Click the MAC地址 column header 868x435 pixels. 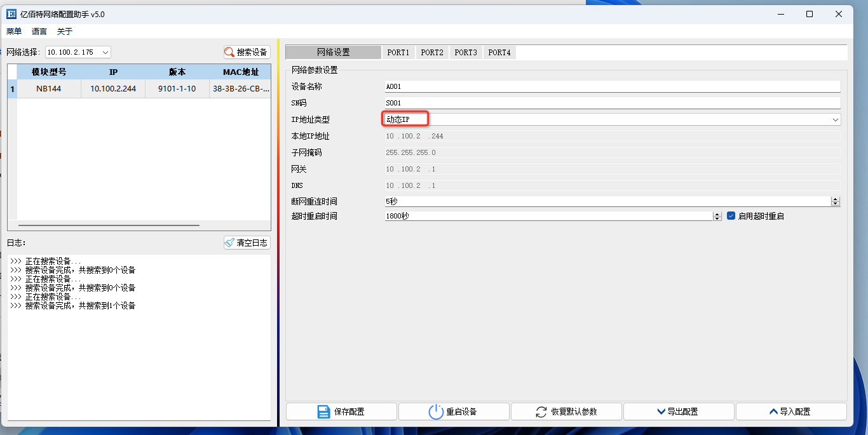tap(240, 72)
